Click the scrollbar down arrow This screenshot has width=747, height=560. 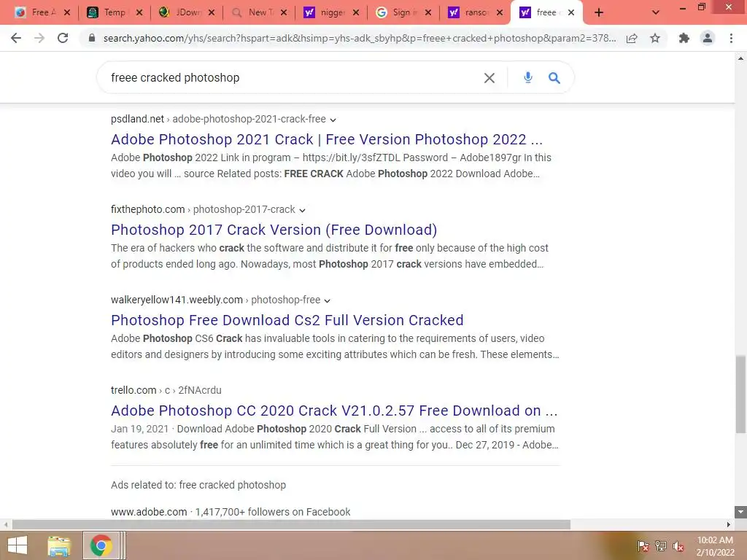740,512
